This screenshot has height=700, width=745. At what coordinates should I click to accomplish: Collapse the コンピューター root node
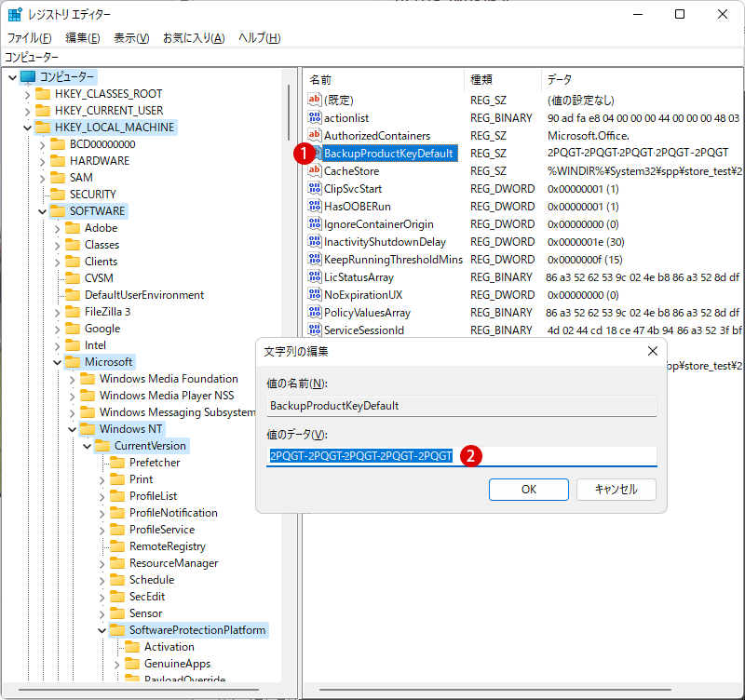(x=13, y=77)
